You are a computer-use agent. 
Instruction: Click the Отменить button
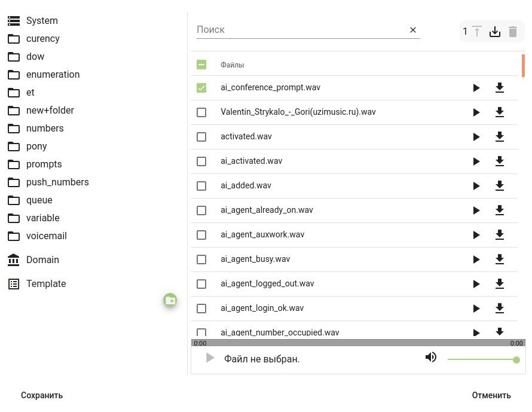pos(491,395)
